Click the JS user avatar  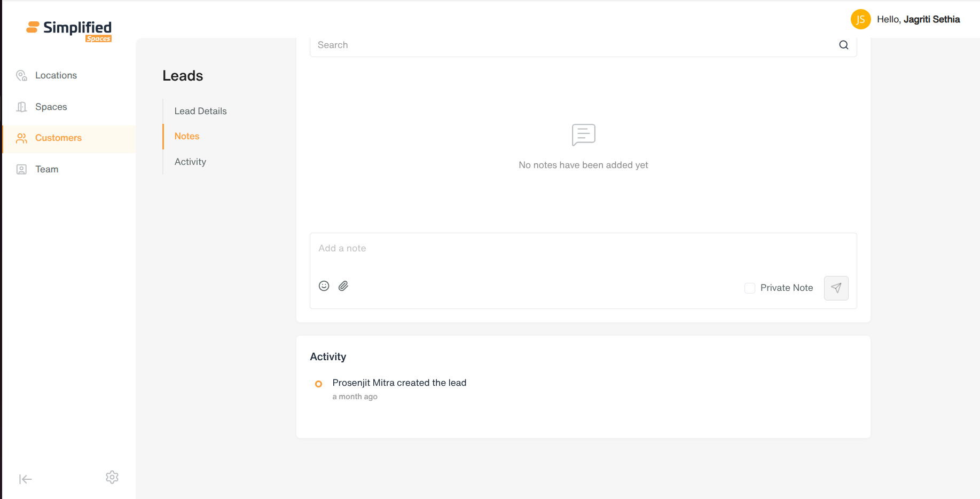[x=860, y=20]
